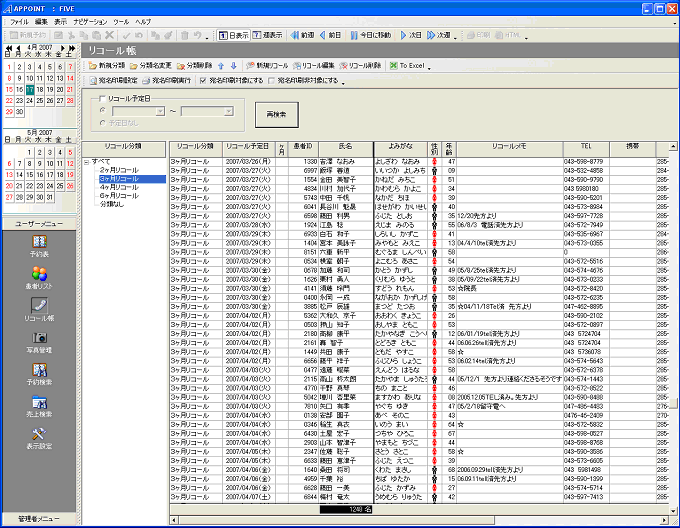
Task: Select 4ヶ月リコール category
Action: [119, 187]
